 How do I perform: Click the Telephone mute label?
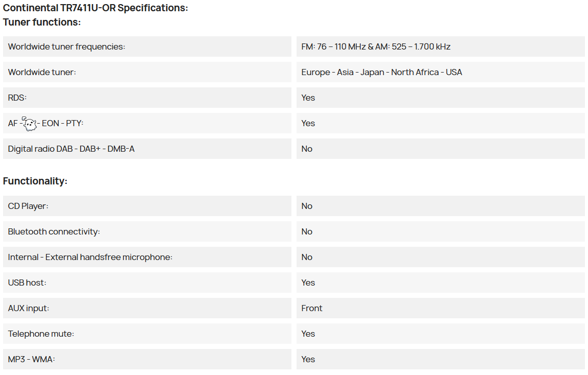(x=41, y=334)
